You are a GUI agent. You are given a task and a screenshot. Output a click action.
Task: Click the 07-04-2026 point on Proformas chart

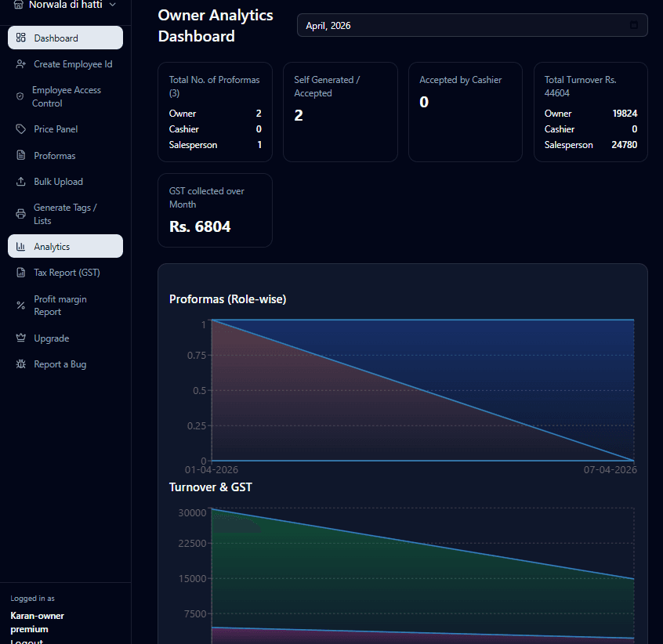point(633,460)
